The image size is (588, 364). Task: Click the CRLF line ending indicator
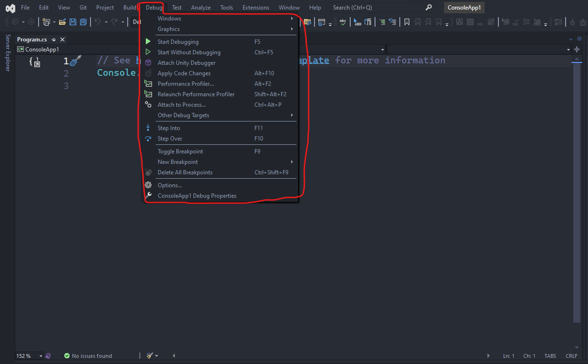point(571,356)
